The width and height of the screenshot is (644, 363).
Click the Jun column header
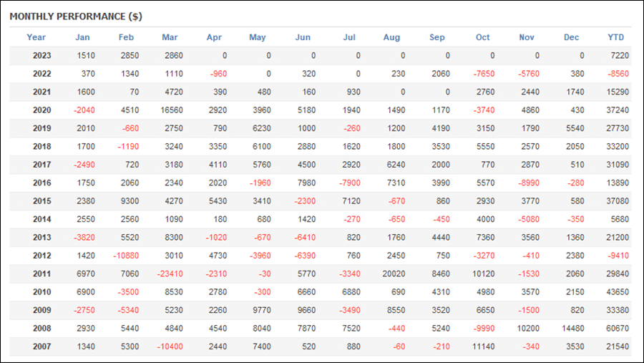point(303,37)
